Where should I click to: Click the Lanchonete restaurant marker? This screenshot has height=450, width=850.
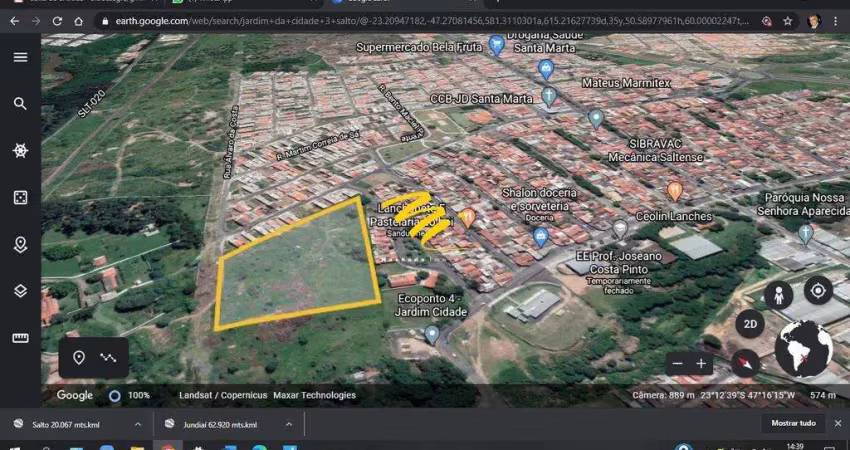pos(467,218)
